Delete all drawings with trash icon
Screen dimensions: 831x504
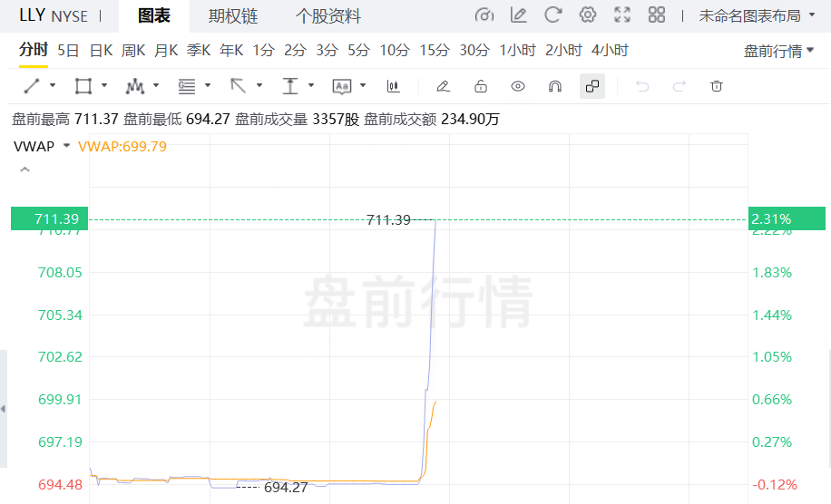tap(717, 86)
